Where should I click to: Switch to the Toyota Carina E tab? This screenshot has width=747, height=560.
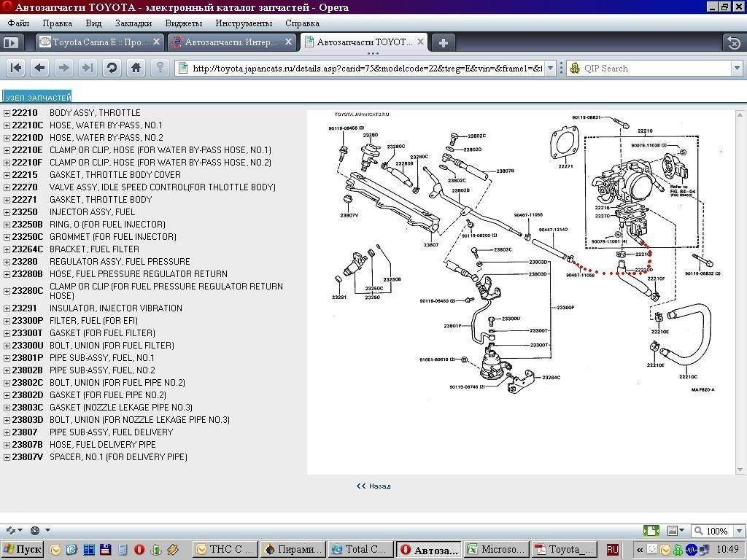(91, 42)
